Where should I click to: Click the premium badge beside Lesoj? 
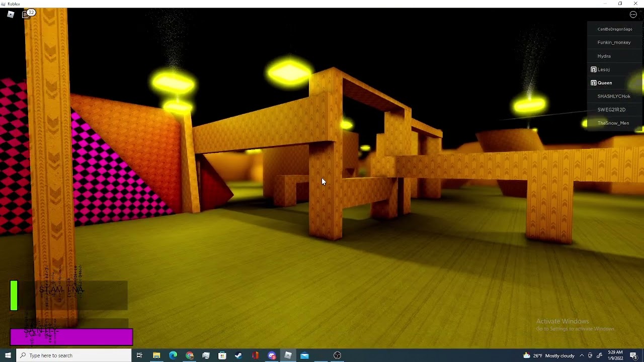click(594, 69)
